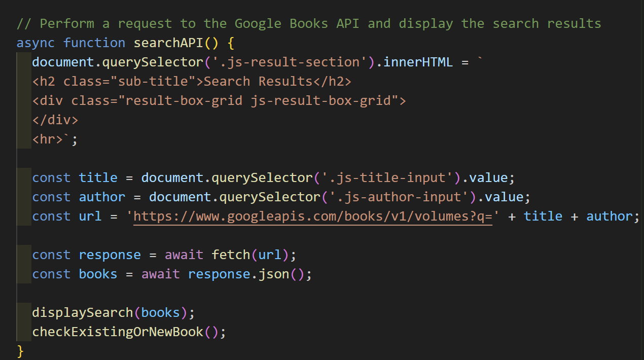
Task: Click the closing </div> tag
Action: tap(55, 120)
